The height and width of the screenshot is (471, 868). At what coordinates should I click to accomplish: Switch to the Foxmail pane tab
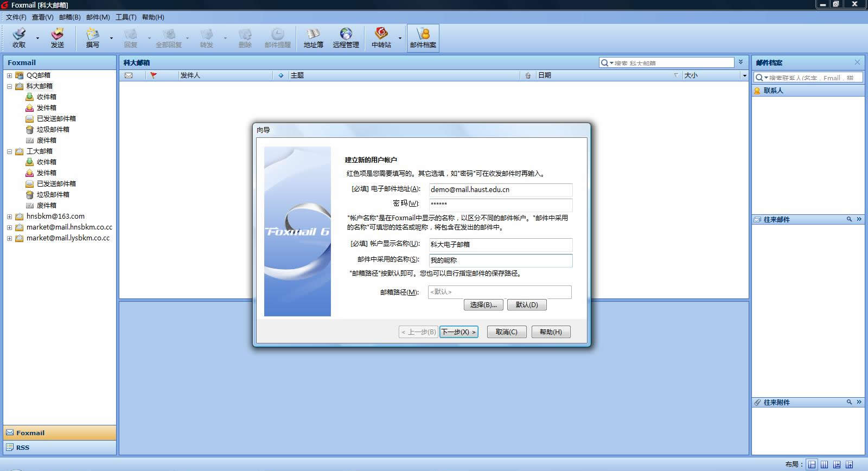point(60,432)
